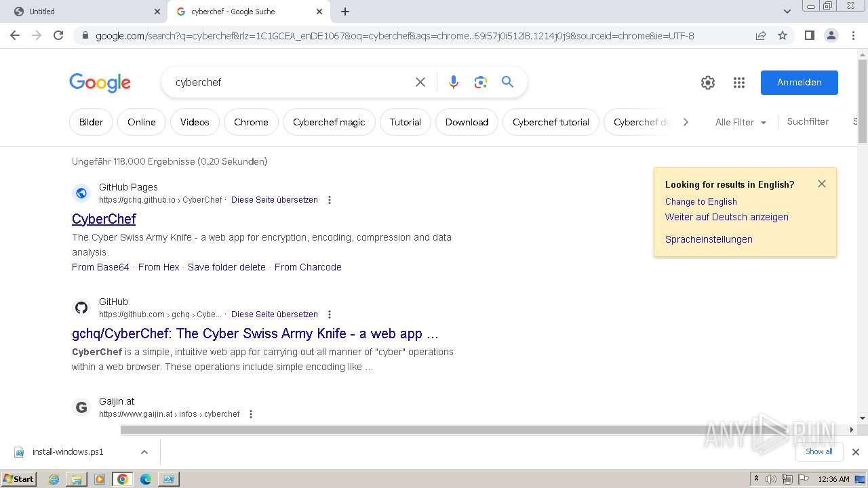Click the Windows Start button
Screen dimensions: 868x488
point(19,479)
